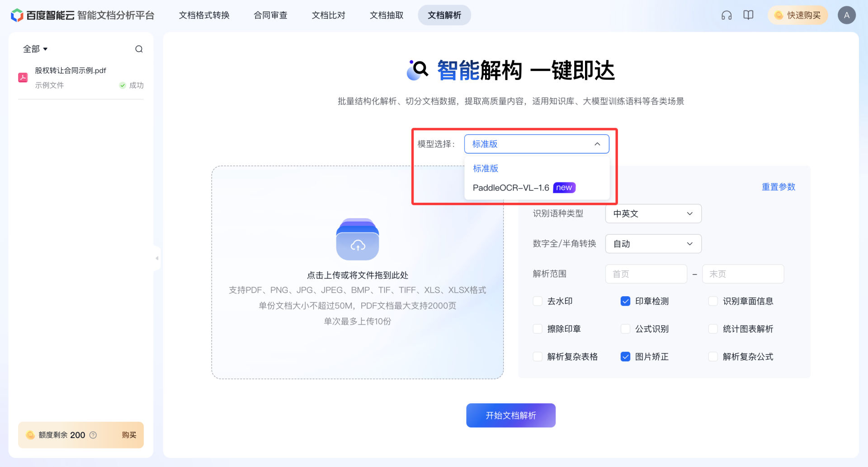
Task: Go to 文档格式转换 tab
Action: pyautogui.click(x=204, y=15)
